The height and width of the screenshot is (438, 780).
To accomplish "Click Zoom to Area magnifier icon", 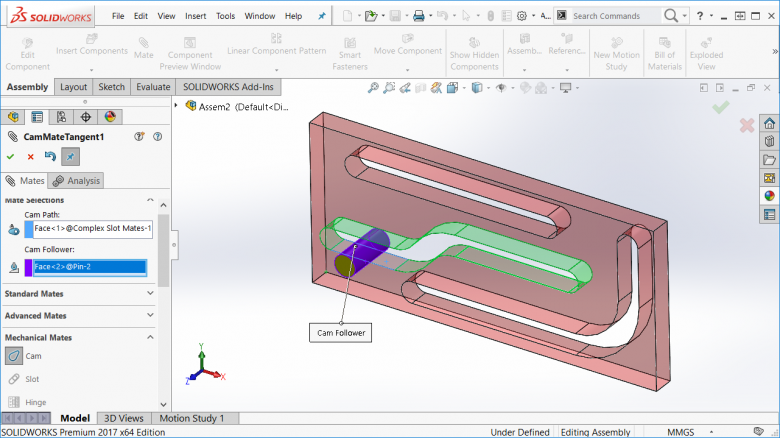I will point(389,88).
